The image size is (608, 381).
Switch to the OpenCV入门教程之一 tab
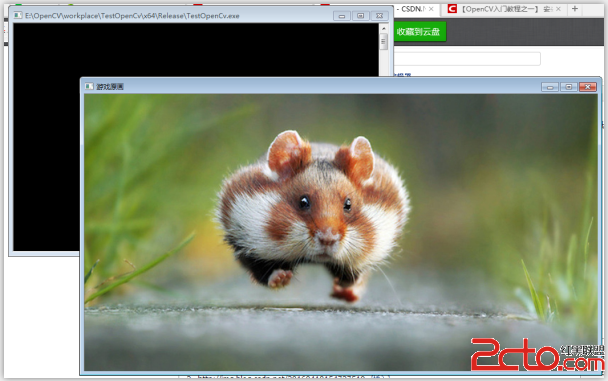point(504,9)
